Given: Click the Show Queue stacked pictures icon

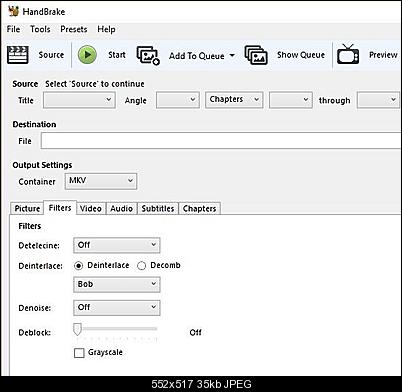Looking at the screenshot, I should click(x=256, y=55).
